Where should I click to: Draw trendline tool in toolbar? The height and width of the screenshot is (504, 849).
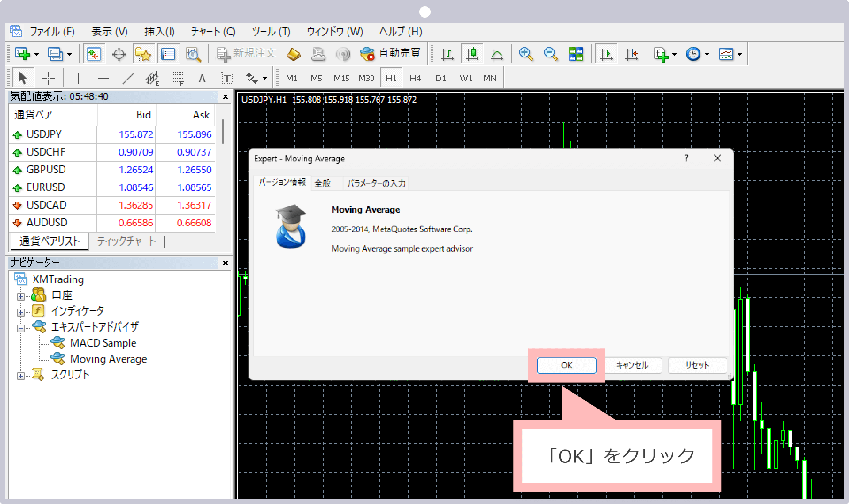point(128,78)
